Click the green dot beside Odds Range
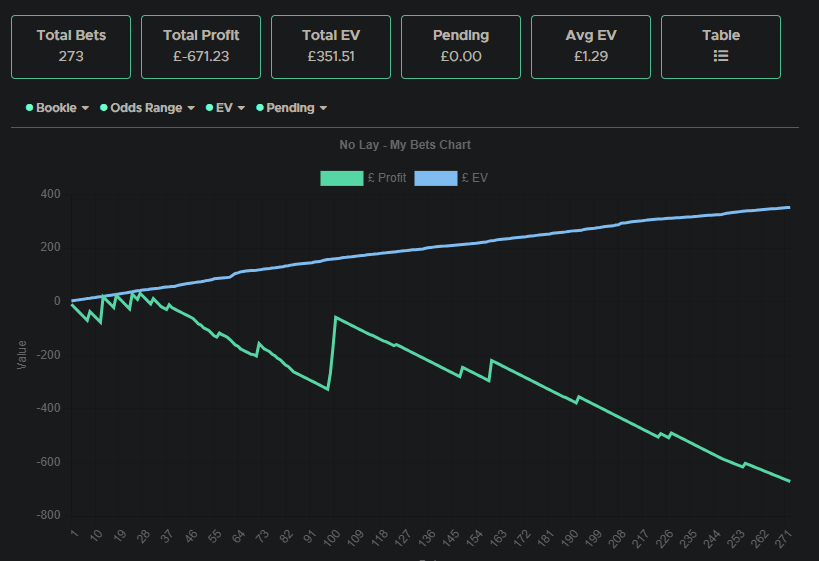The image size is (819, 561). (104, 108)
